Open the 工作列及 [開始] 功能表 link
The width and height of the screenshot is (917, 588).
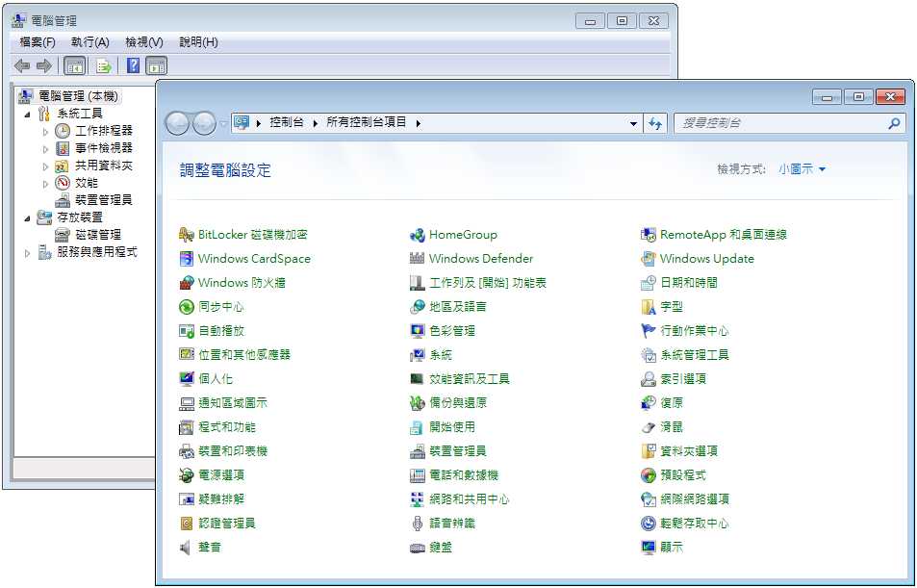click(x=487, y=283)
